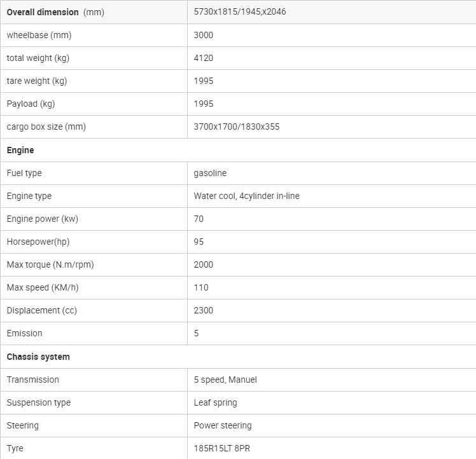Screen dimensions: 476x459
Task: Select the total weight value 4120
Action: coord(204,58)
